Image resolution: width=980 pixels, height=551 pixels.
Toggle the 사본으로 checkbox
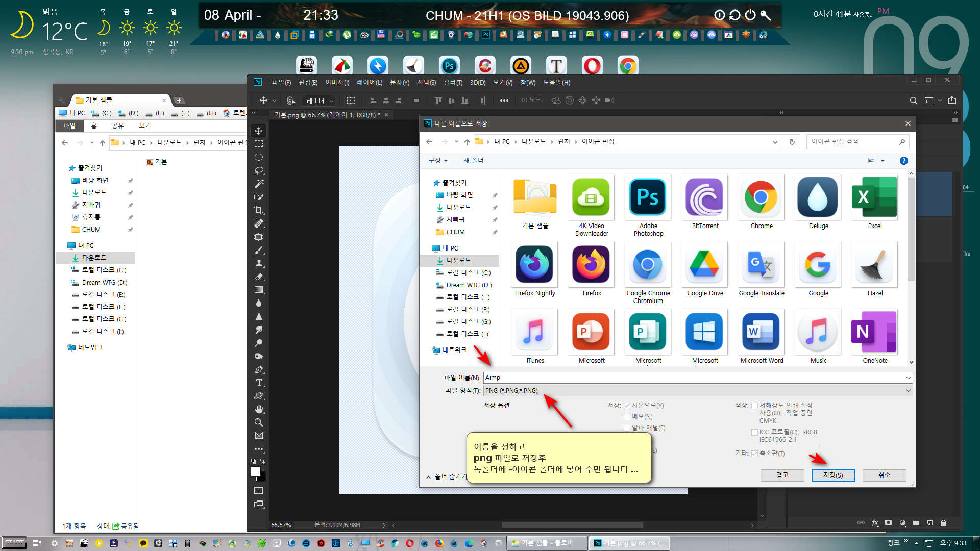point(627,406)
